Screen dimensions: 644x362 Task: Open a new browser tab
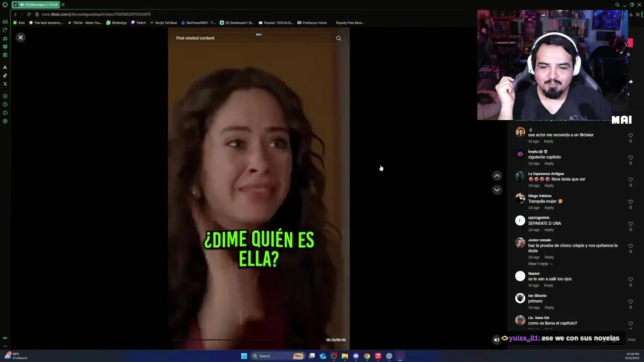63,5
